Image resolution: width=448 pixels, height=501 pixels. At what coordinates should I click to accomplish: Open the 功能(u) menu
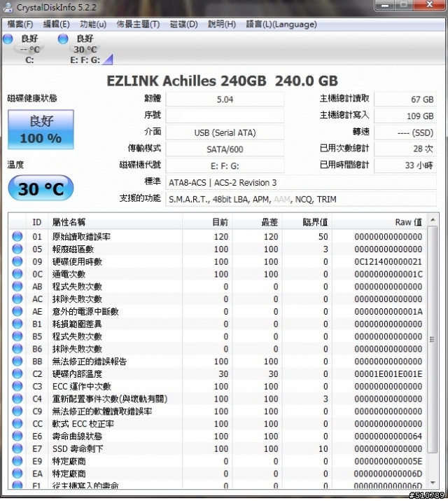[93, 25]
